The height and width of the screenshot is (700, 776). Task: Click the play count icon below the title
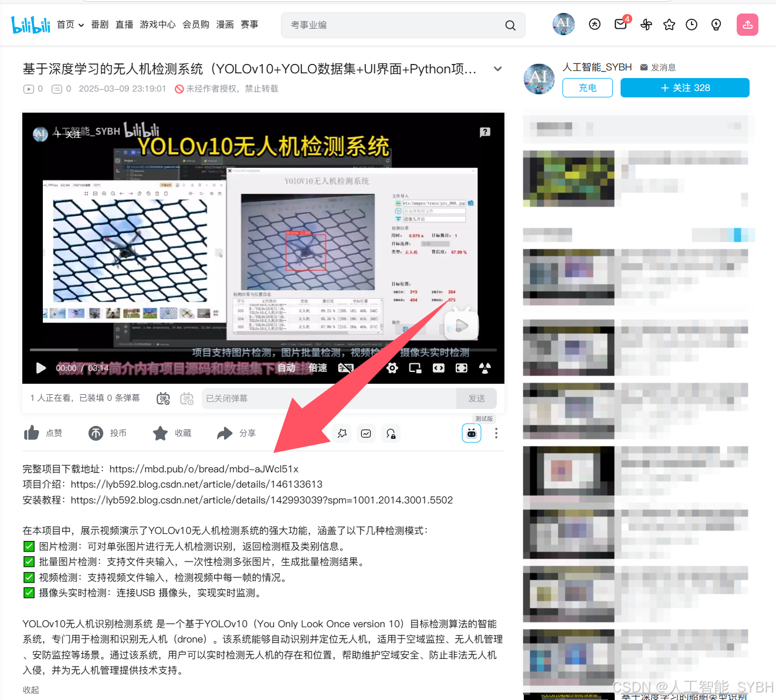coord(29,89)
